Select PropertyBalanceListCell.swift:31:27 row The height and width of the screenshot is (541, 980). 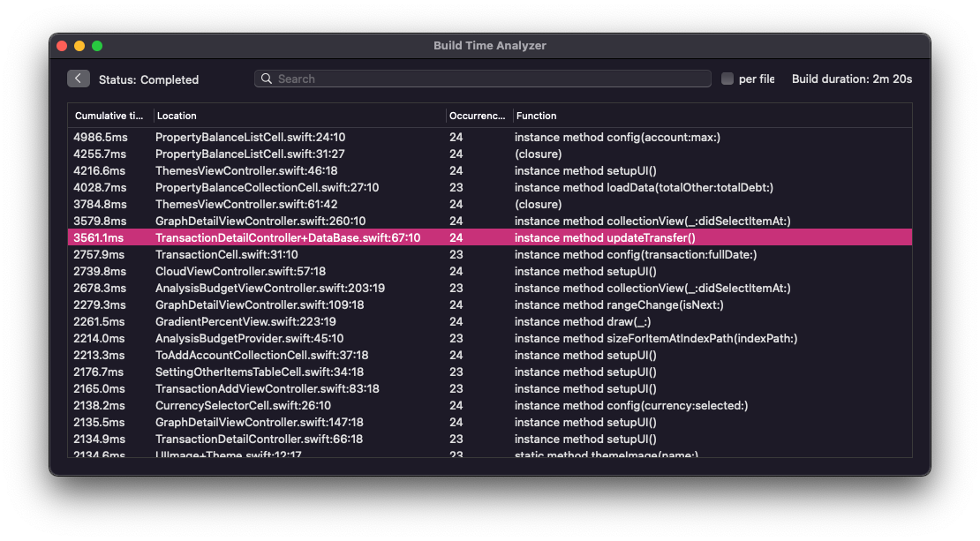pyautogui.click(x=490, y=154)
